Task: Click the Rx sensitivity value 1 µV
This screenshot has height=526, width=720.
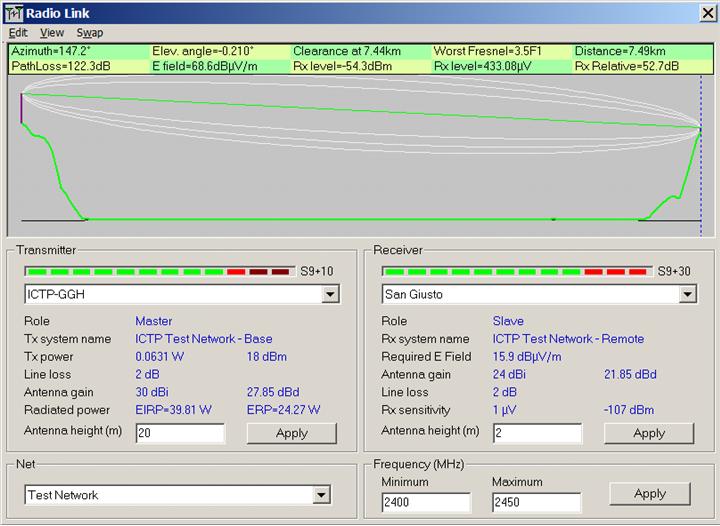Action: 505,410
